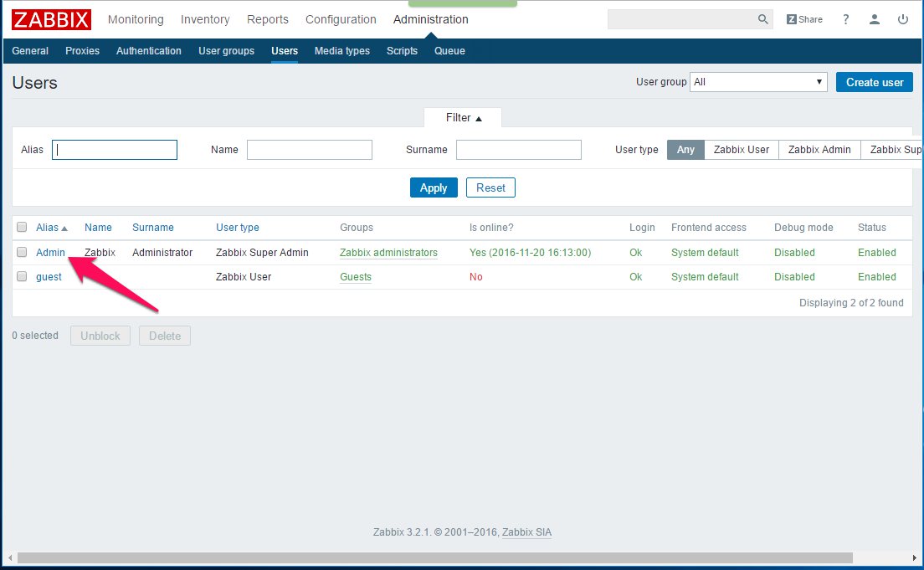Open the user profile icon
The width and height of the screenshot is (924, 570).
pyautogui.click(x=875, y=19)
